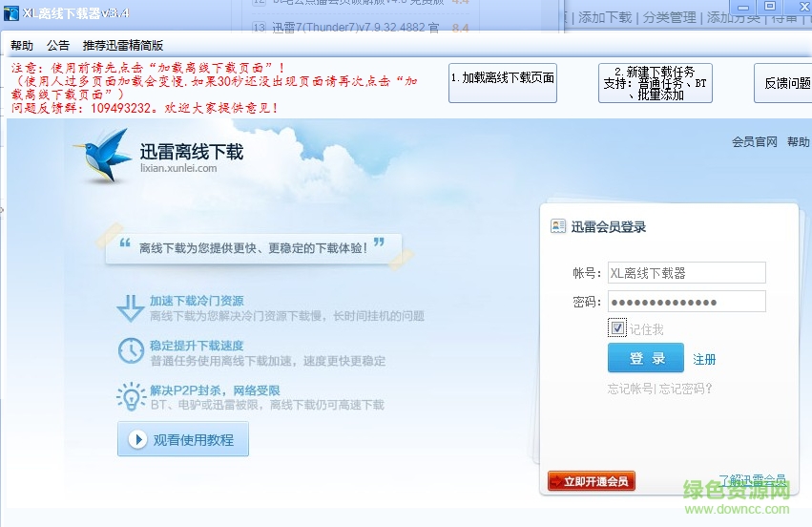Open the 帮助 link beside 会员官网

click(798, 142)
